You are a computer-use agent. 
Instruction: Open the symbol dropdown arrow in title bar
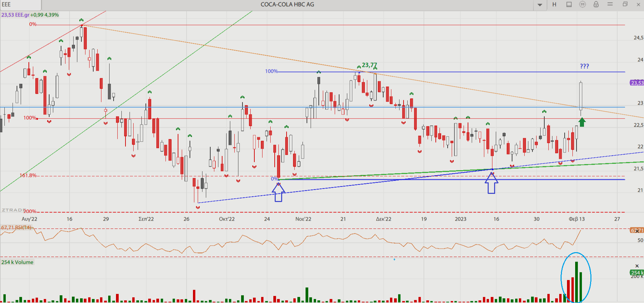540,5
